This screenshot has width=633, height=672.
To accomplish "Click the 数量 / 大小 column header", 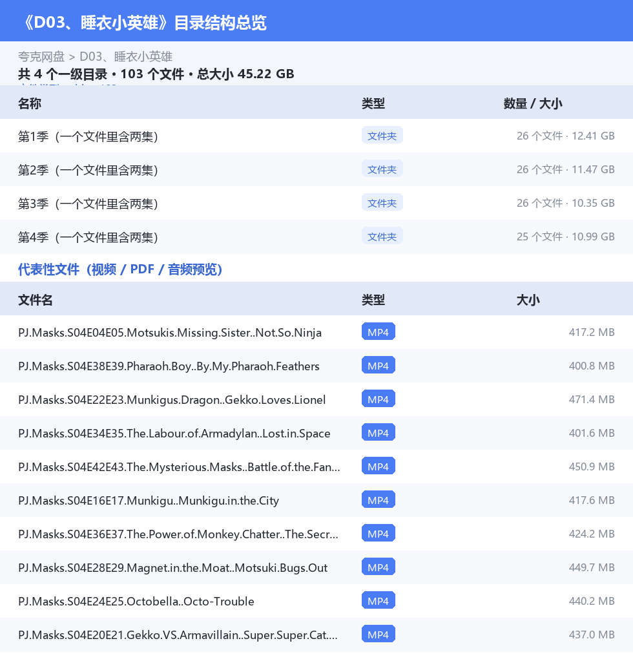I will point(533,103).
